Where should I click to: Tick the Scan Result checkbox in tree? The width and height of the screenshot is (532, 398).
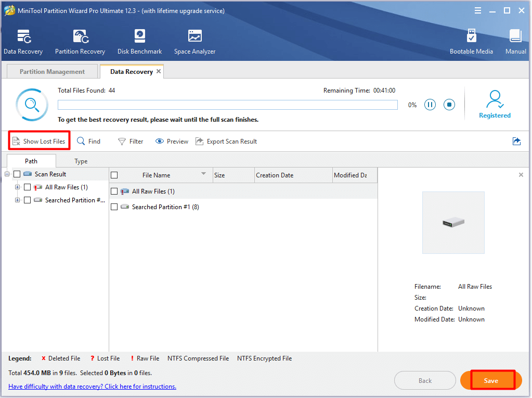pyautogui.click(x=17, y=174)
